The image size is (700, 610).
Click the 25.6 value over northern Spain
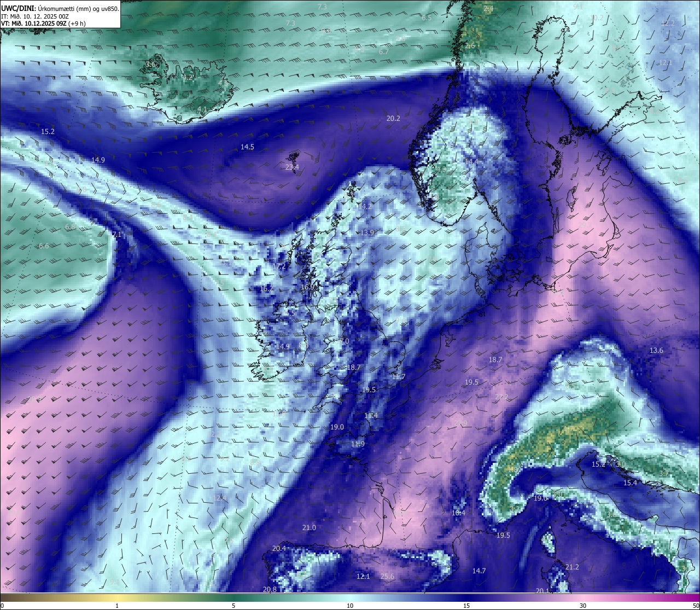tap(387, 576)
